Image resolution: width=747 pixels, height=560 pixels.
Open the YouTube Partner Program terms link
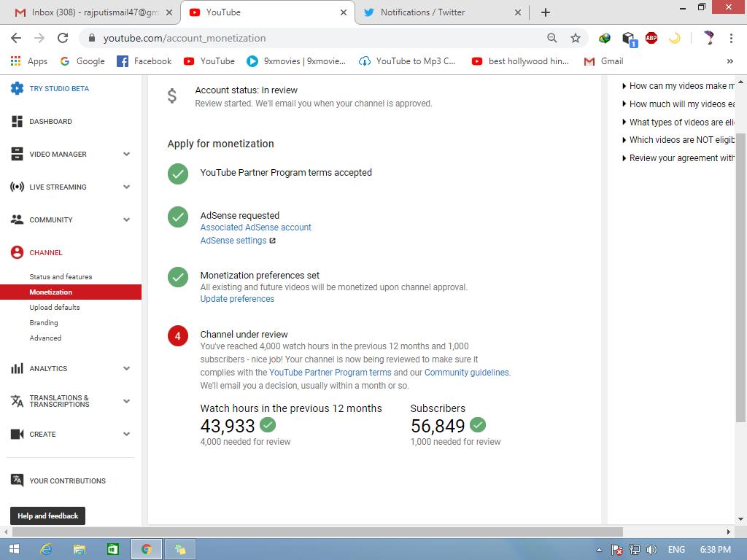point(330,373)
